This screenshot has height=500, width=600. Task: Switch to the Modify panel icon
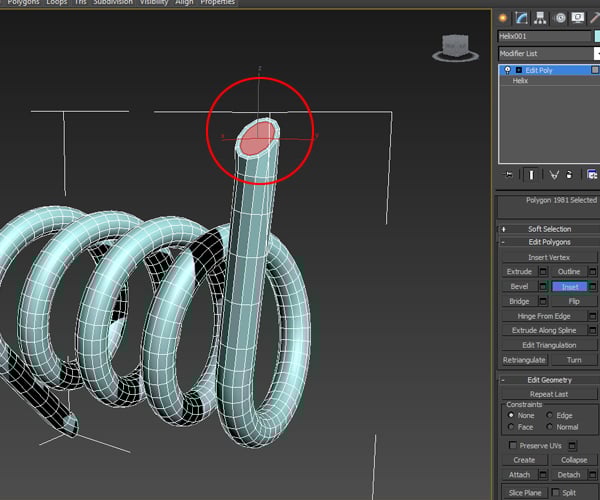coord(522,17)
